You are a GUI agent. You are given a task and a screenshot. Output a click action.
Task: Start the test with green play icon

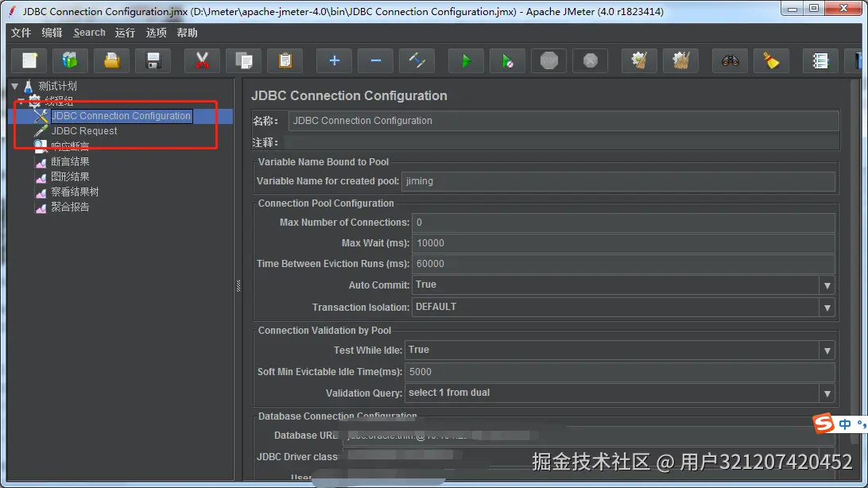tap(466, 60)
